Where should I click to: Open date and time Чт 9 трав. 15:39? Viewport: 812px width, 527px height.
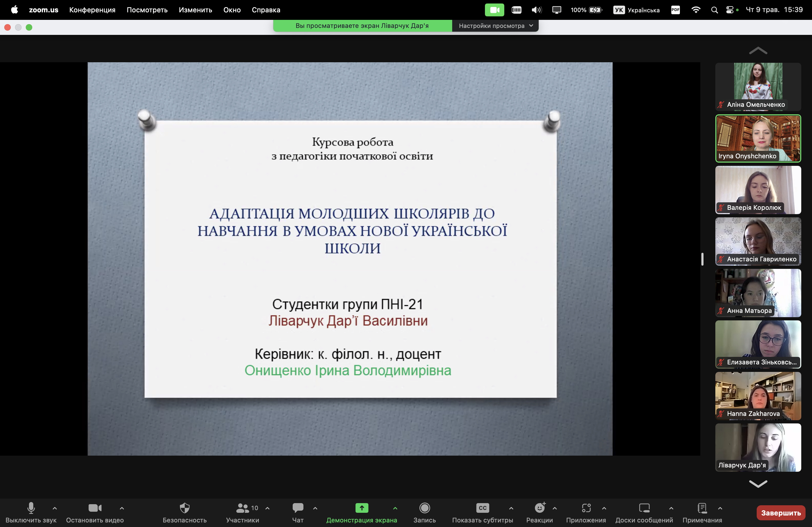click(774, 10)
